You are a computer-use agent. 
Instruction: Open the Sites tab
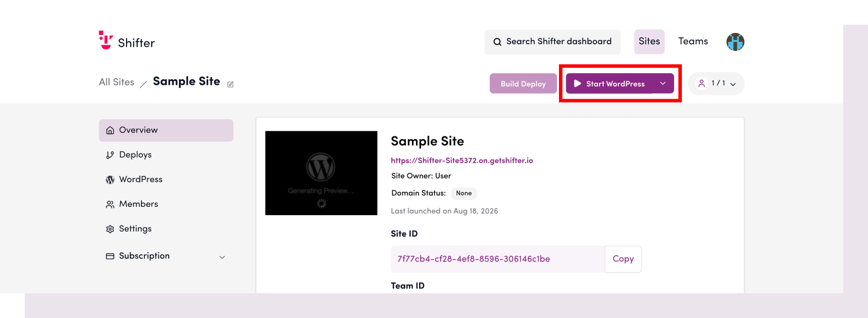click(649, 42)
